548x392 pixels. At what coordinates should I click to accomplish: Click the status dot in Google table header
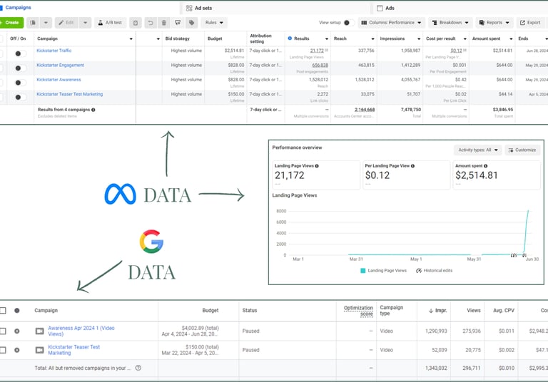click(17, 310)
